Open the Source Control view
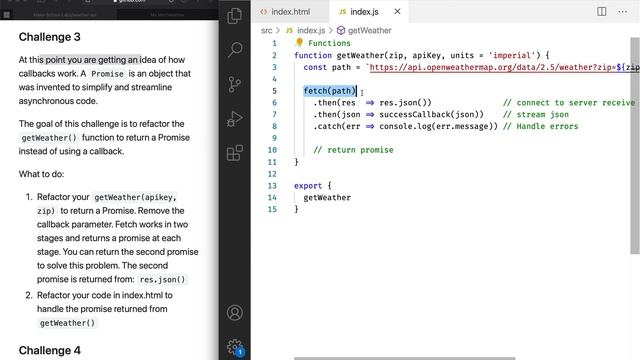Image resolution: width=640 pixels, height=360 pixels. point(235,84)
